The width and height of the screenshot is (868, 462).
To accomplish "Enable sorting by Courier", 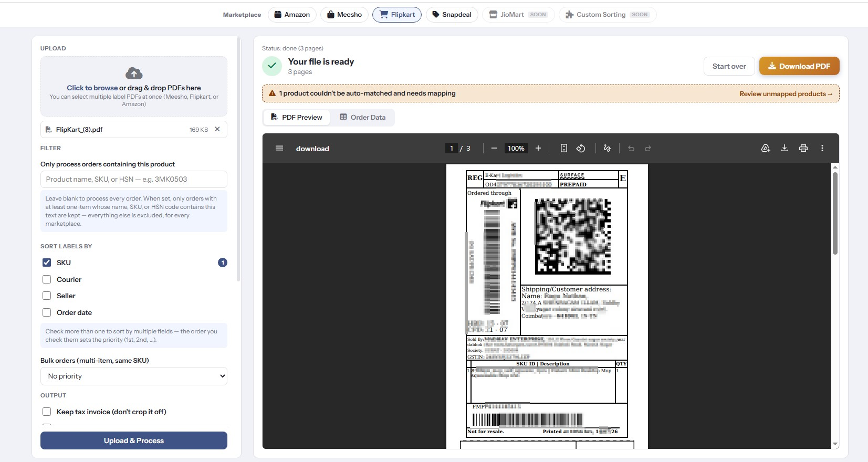I will coord(47,279).
